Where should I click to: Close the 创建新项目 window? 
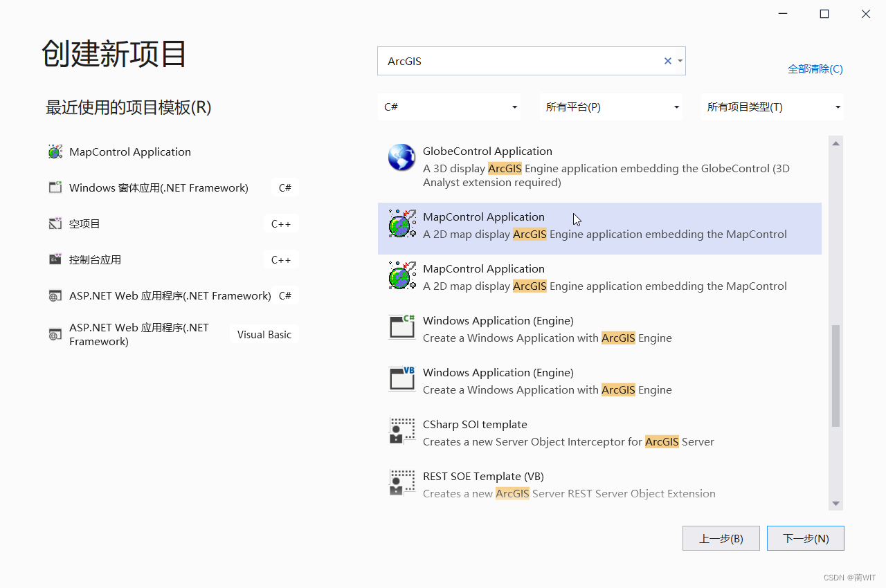click(866, 14)
